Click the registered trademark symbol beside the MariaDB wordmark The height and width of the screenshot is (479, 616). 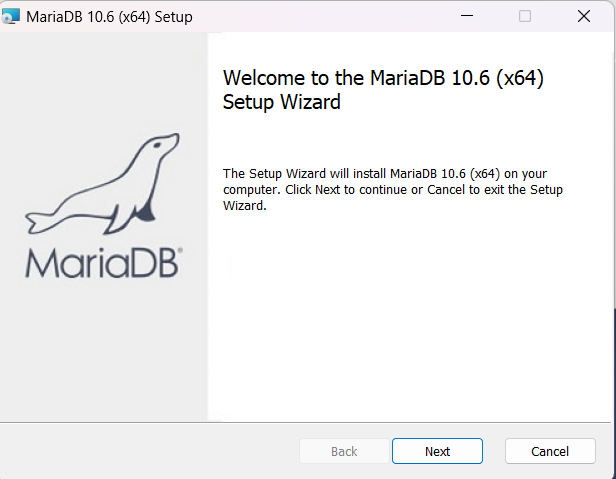coord(180,249)
